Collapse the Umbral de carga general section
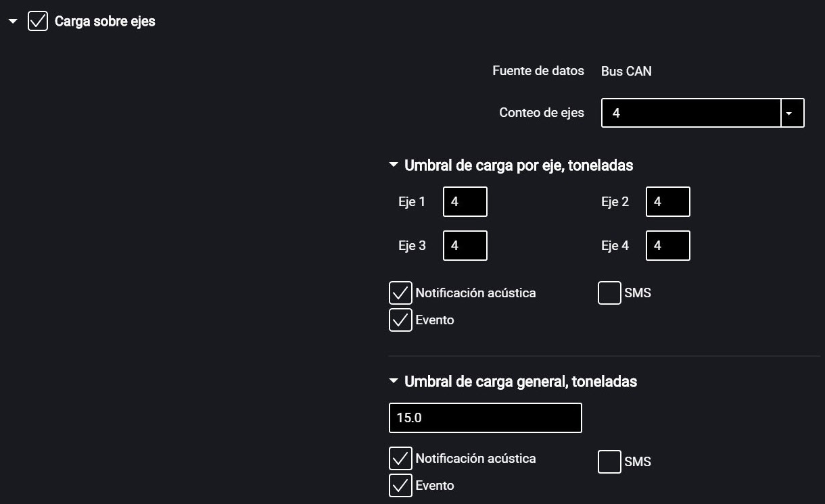The image size is (825, 504). coord(394,380)
